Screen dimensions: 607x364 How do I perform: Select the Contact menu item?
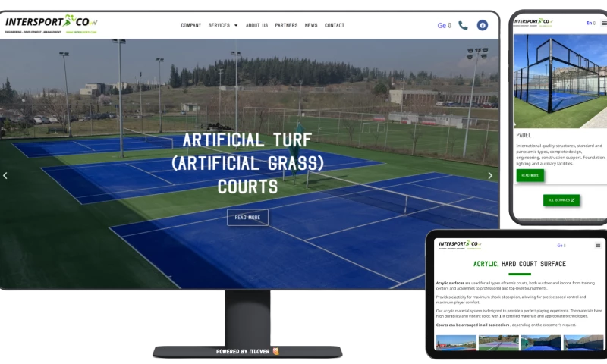coord(335,25)
